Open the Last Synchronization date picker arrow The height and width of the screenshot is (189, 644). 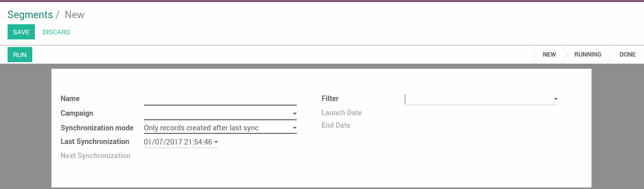tap(216, 143)
